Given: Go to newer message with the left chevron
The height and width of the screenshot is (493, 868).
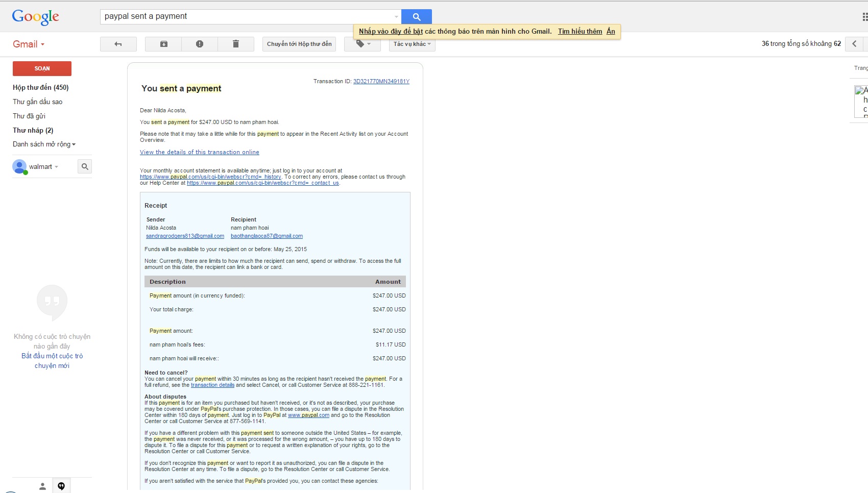Looking at the screenshot, I should [854, 44].
